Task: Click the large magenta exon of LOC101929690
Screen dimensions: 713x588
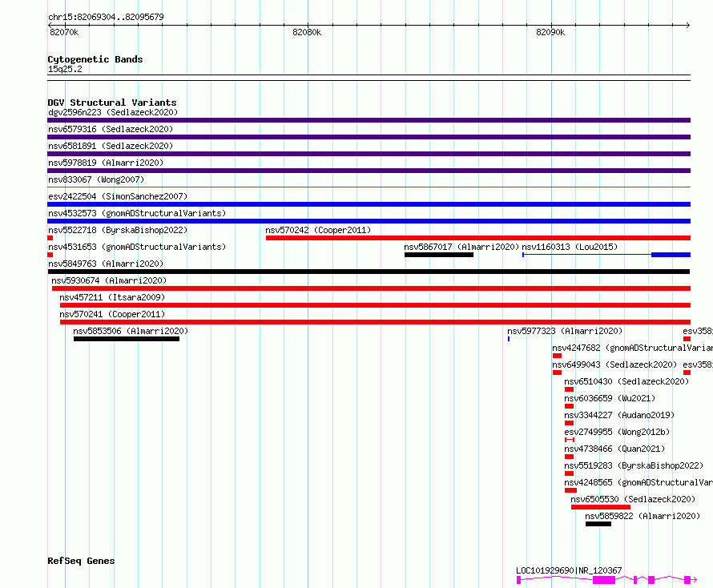Action: coord(604,580)
